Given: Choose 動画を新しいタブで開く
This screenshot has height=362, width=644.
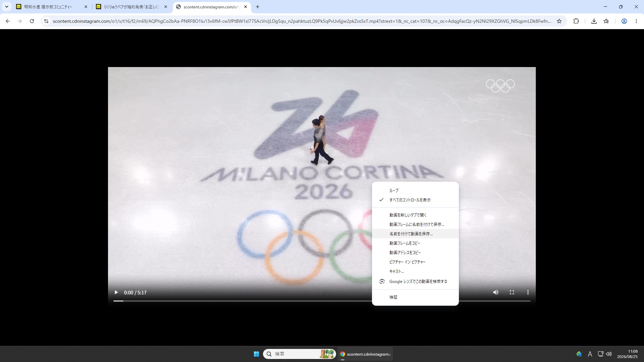Looking at the screenshot, I should click(x=415, y=215).
